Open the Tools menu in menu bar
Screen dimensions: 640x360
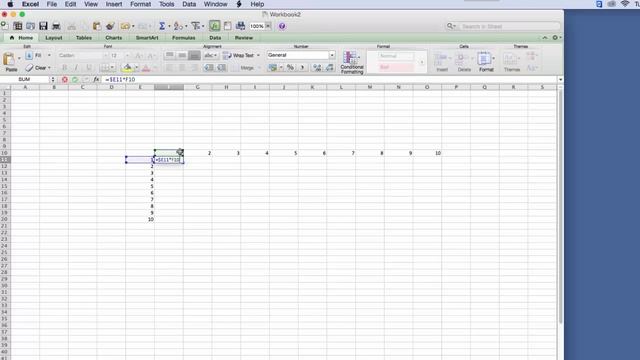click(x=167, y=4)
